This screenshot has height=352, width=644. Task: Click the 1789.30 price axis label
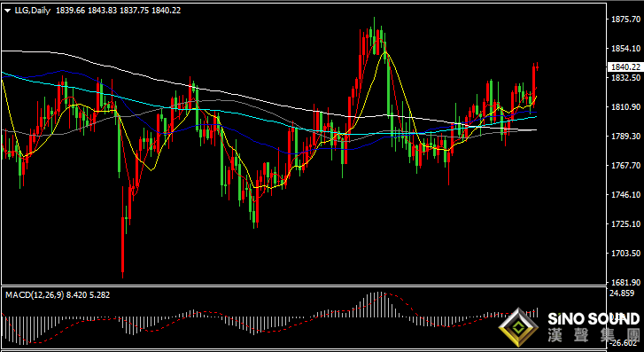pos(625,137)
